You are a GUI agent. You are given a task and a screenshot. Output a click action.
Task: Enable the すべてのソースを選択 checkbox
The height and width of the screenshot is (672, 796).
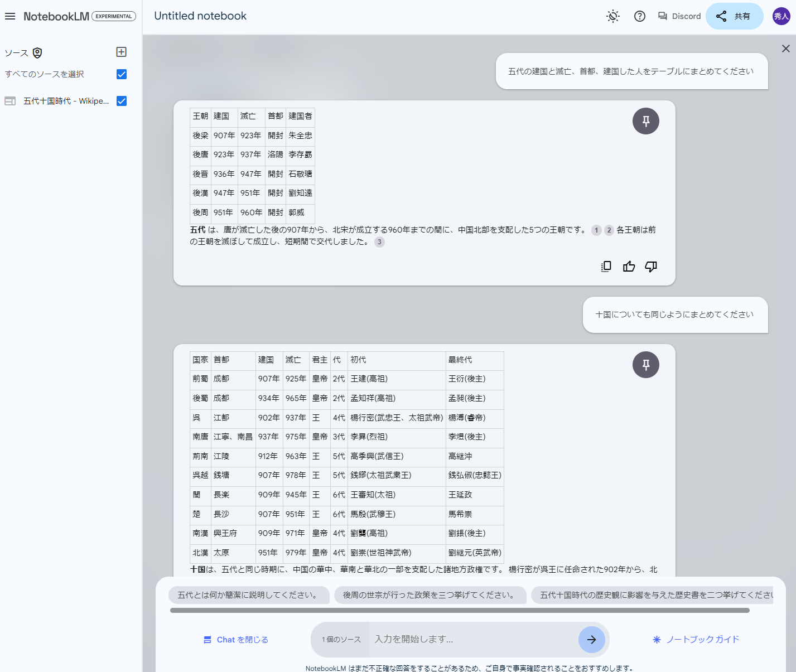tap(121, 74)
